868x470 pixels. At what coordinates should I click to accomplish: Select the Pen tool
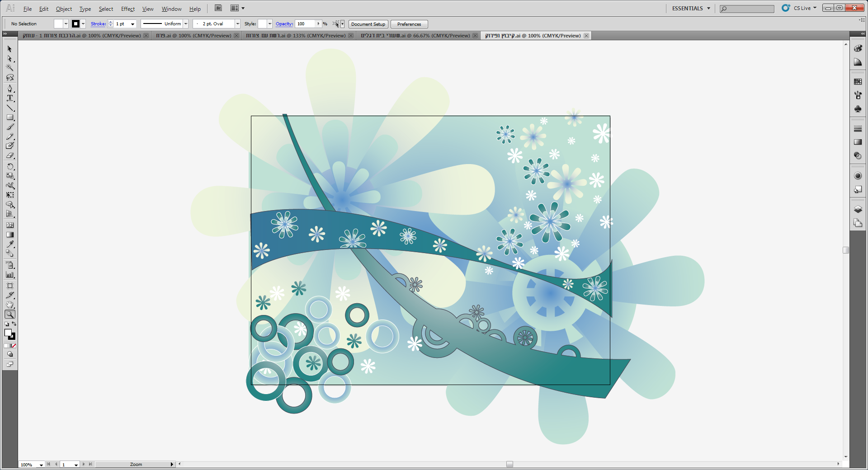pos(10,89)
